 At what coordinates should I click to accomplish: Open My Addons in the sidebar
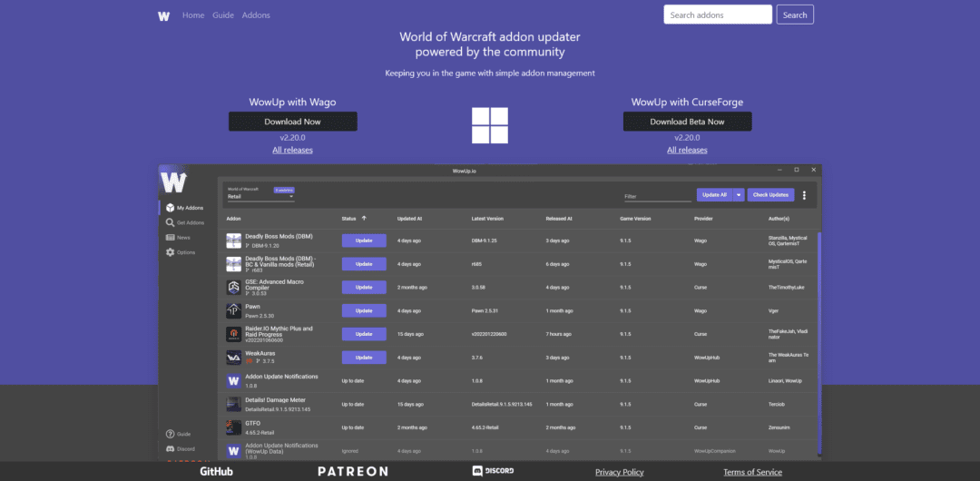pos(170,208)
